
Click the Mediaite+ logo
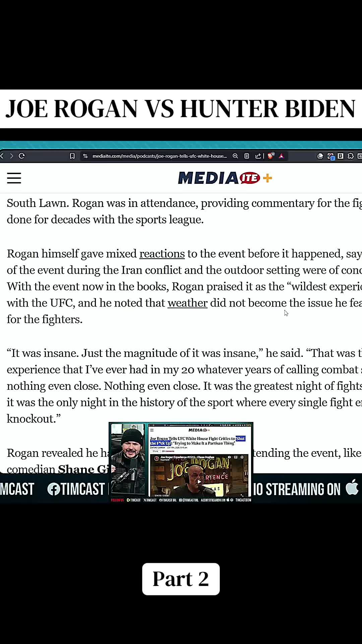[225, 178]
